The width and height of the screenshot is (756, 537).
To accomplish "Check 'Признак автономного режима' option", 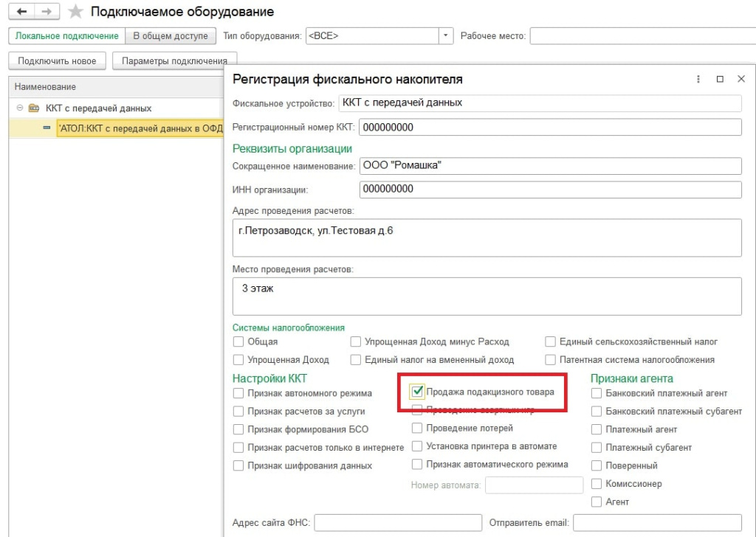I will tap(238, 393).
